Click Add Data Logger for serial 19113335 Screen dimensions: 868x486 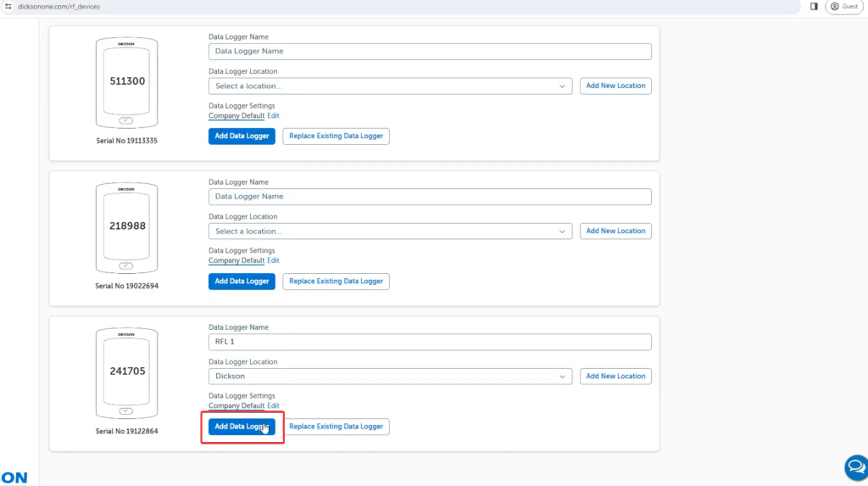(x=242, y=137)
